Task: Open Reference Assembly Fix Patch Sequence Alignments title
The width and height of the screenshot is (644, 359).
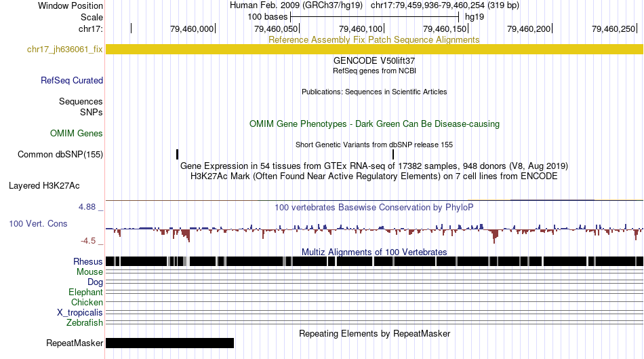Action: click(x=374, y=40)
